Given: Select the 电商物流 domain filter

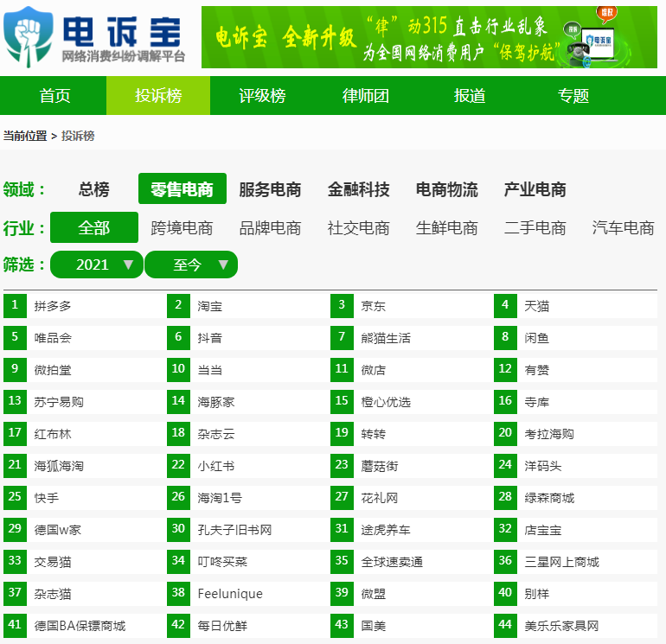Looking at the screenshot, I should click(447, 189).
